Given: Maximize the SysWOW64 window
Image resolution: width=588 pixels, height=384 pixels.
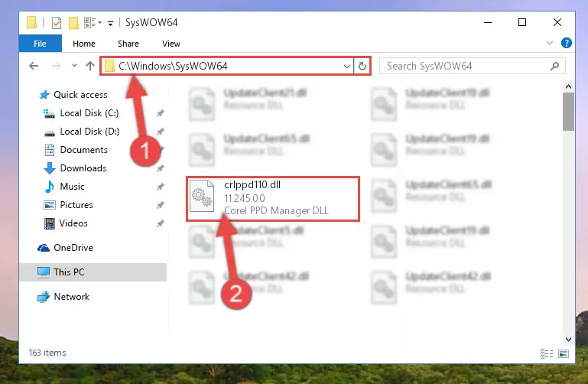Looking at the screenshot, I should pyautogui.click(x=522, y=22).
